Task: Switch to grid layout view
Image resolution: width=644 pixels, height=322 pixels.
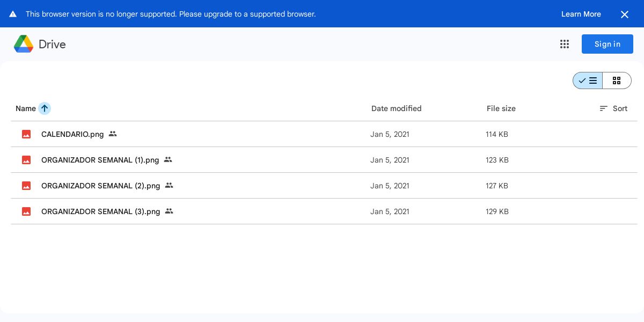Action: [x=617, y=80]
